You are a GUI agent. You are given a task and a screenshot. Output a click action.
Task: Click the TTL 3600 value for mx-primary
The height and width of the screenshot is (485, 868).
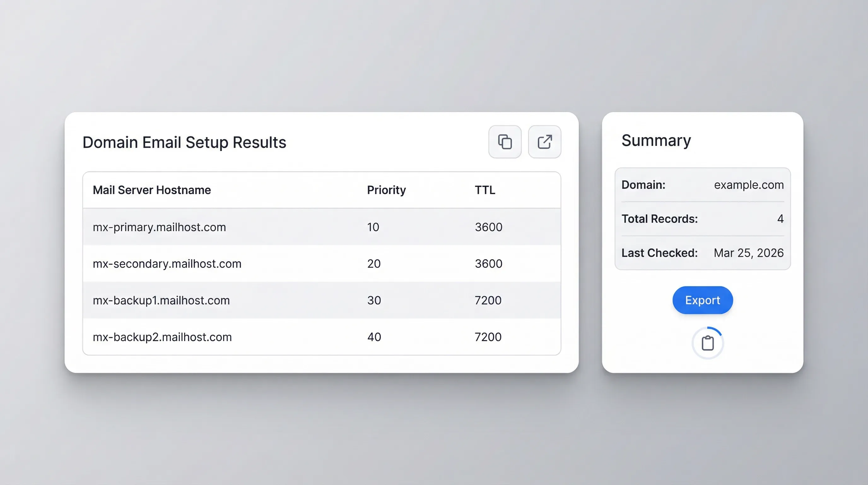tap(488, 227)
